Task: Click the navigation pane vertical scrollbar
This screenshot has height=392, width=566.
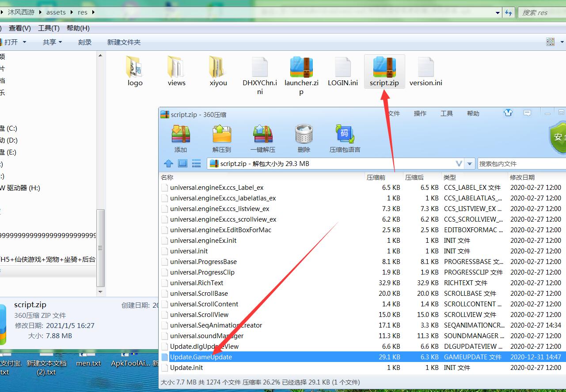Action: pos(101,248)
